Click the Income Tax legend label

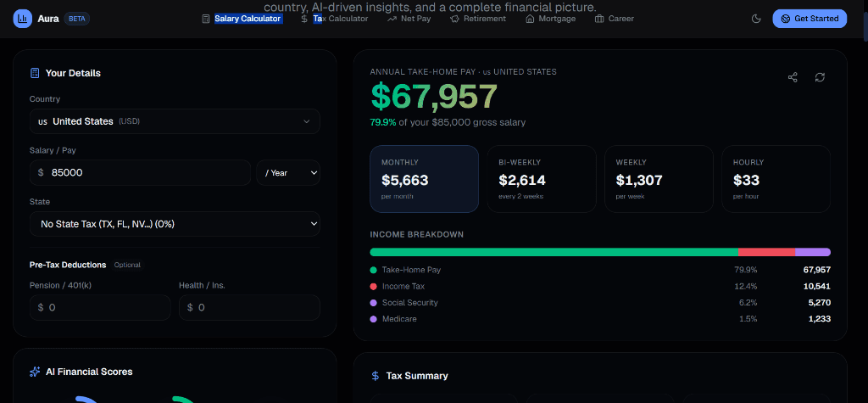[403, 287]
